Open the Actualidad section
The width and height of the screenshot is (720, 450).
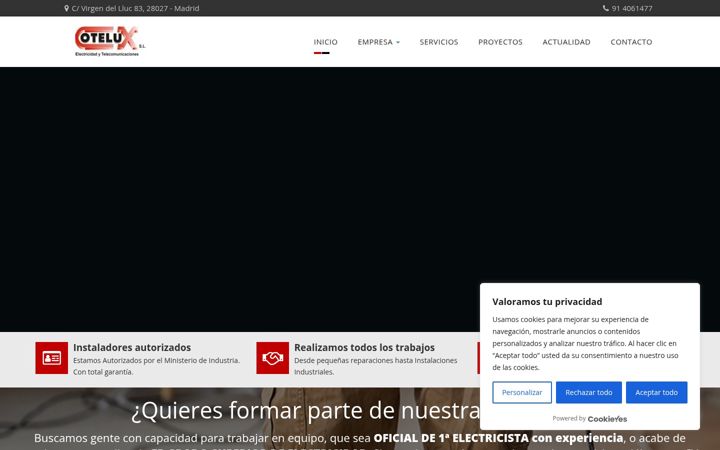tap(567, 42)
